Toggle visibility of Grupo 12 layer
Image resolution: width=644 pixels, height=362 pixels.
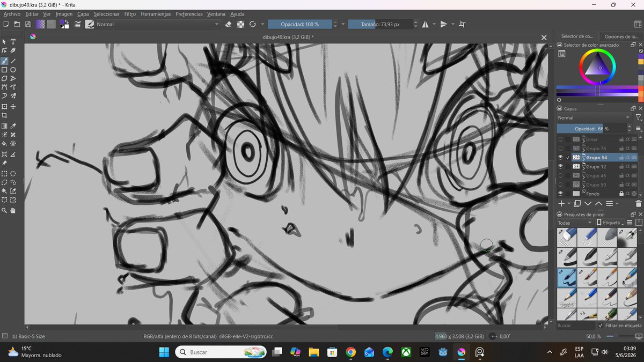(561, 166)
